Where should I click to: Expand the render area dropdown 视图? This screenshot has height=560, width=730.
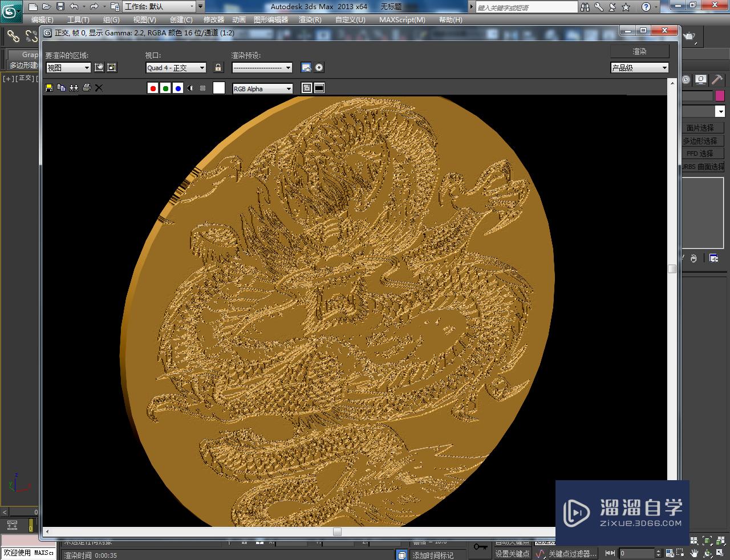(x=68, y=67)
